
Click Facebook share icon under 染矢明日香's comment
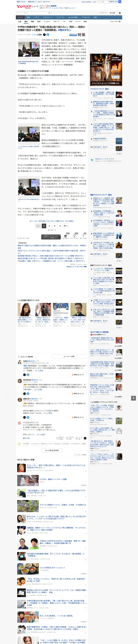[28, 393]
